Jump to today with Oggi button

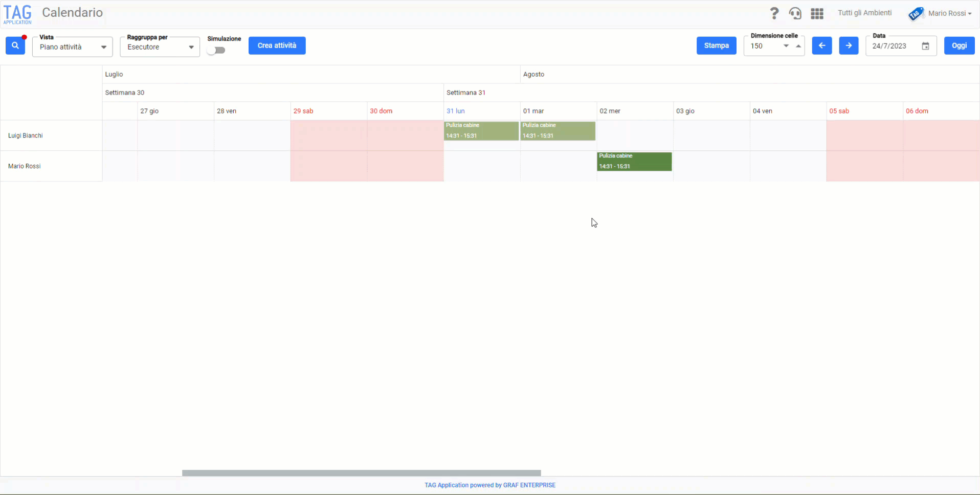point(959,45)
